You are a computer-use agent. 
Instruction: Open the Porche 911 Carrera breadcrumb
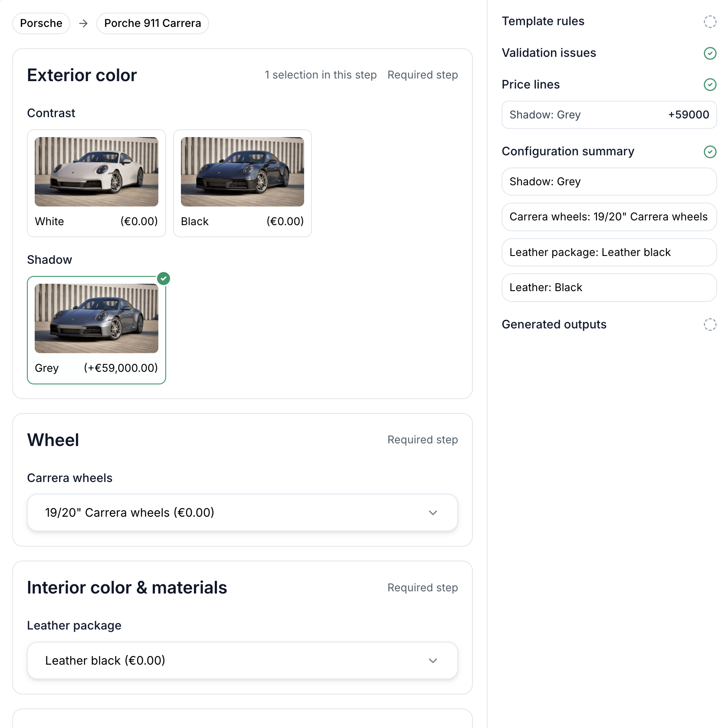click(x=153, y=23)
